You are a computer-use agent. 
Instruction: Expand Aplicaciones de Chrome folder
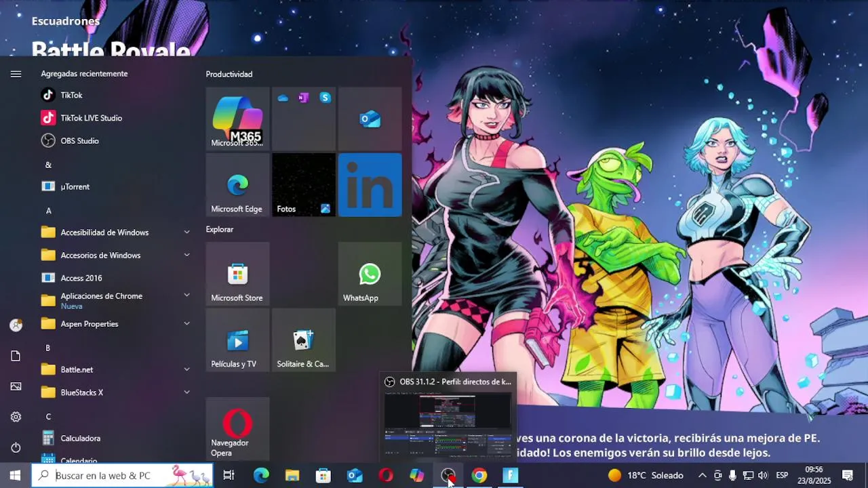115,300
